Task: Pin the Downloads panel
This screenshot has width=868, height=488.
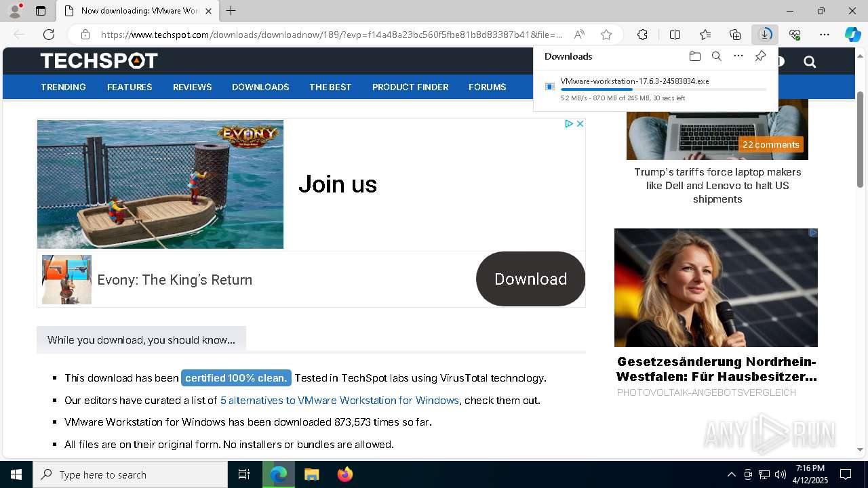Action: tap(760, 56)
